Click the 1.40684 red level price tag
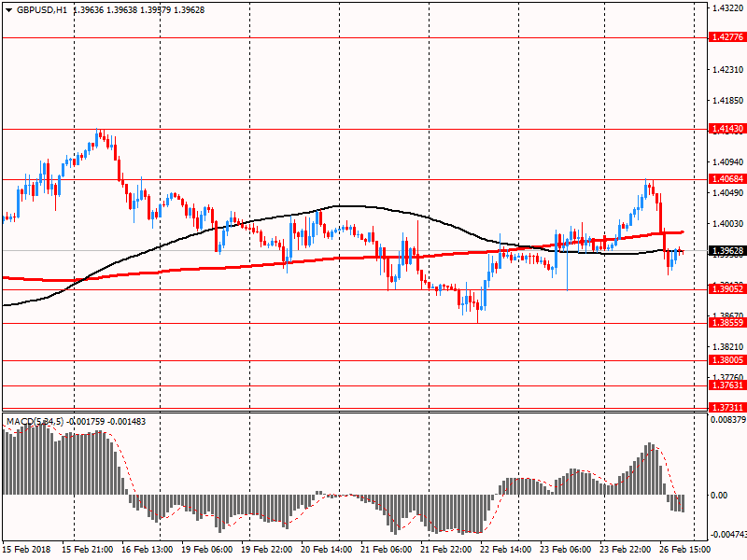 [x=726, y=178]
